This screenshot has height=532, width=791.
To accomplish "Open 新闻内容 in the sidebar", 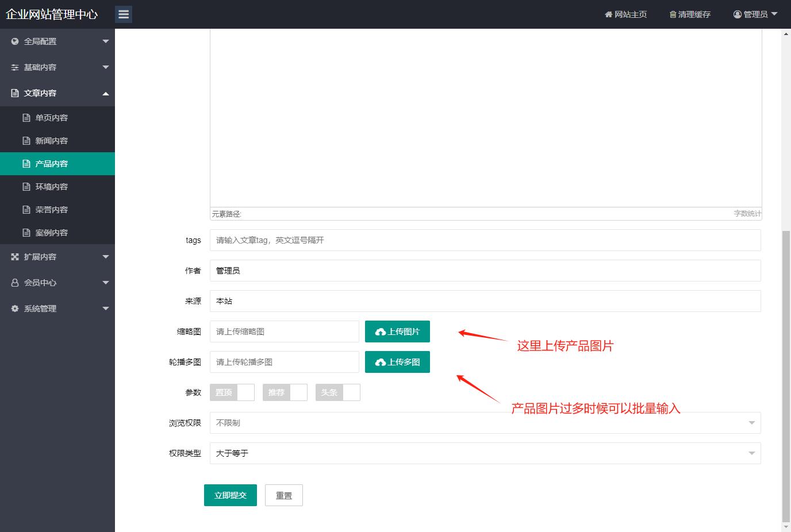I will tap(51, 141).
